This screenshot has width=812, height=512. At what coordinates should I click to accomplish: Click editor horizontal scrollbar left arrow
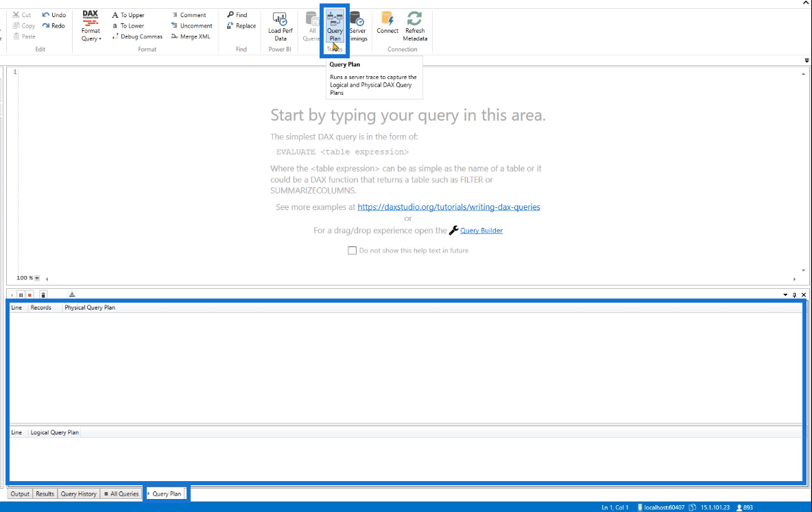tap(47, 279)
